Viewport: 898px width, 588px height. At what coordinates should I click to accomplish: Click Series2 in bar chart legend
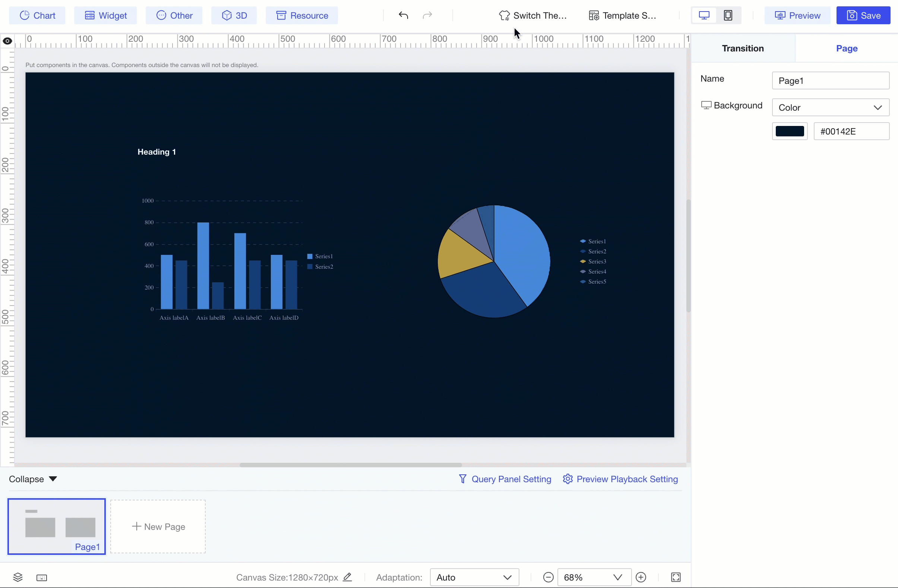tap(320, 266)
